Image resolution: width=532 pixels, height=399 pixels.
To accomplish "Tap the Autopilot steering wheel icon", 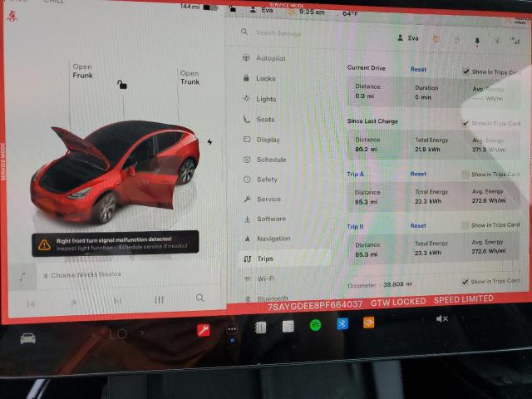I will pyautogui.click(x=246, y=57).
